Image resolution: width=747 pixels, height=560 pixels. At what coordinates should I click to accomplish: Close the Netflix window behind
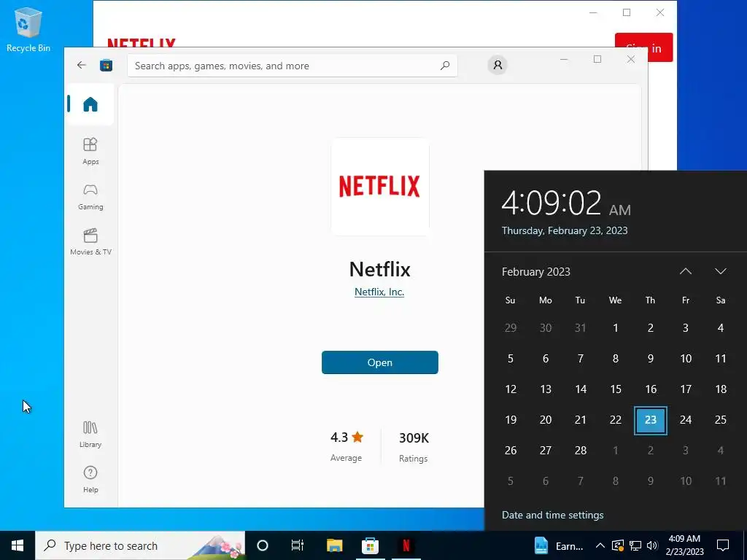point(660,13)
